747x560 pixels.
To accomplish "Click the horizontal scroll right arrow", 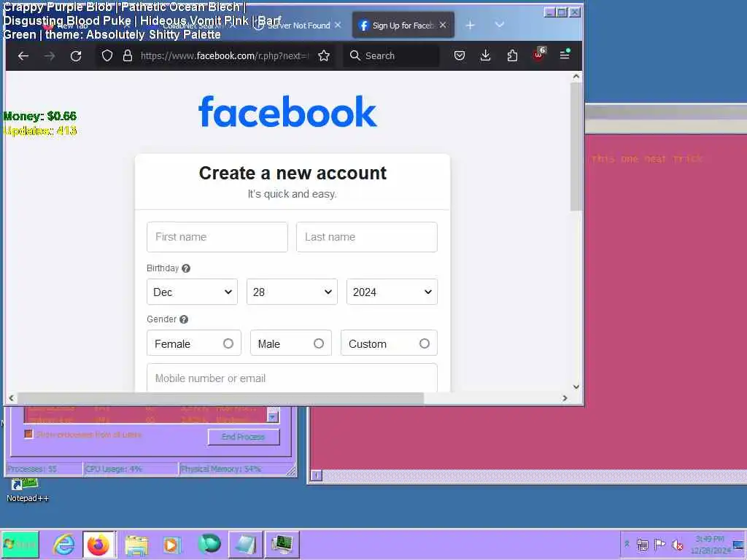I will click(565, 398).
